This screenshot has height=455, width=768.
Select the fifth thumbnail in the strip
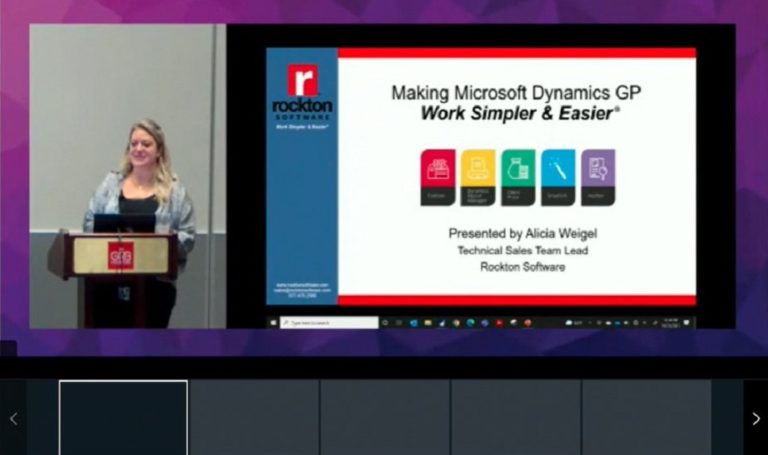pyautogui.click(x=646, y=418)
